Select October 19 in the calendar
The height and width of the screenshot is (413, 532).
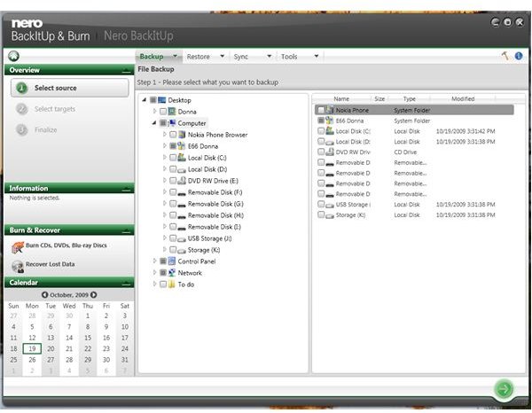coord(32,348)
